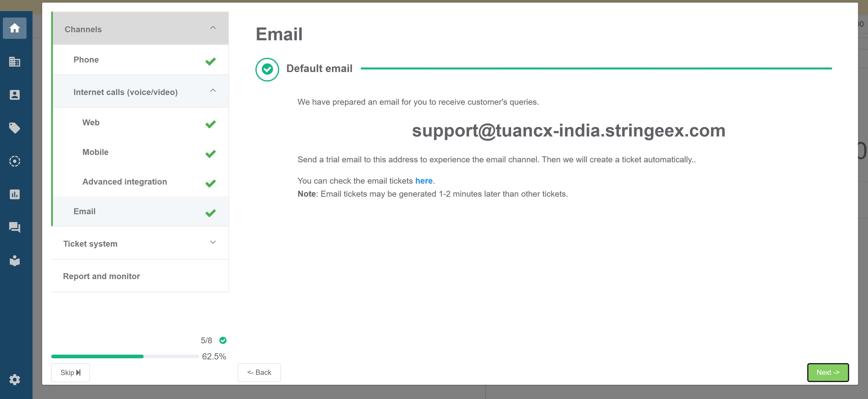The width and height of the screenshot is (868, 399).
Task: Click the 5/8 progress completion check icon
Action: (x=223, y=340)
